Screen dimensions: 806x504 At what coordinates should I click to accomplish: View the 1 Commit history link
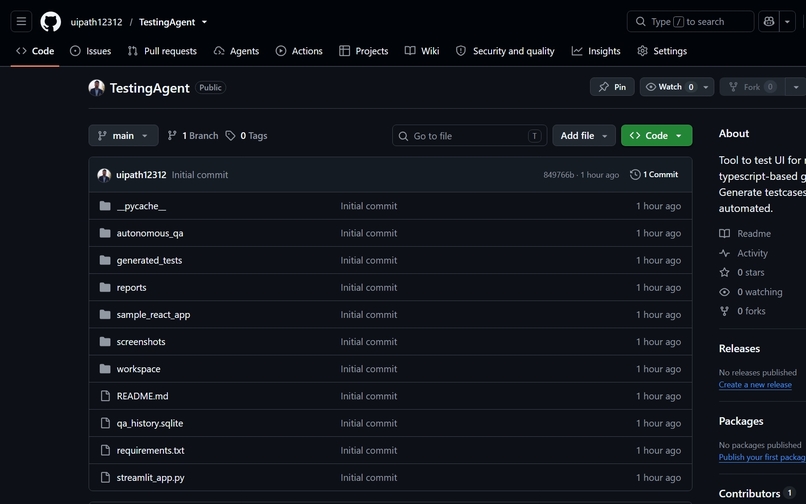[x=654, y=175]
